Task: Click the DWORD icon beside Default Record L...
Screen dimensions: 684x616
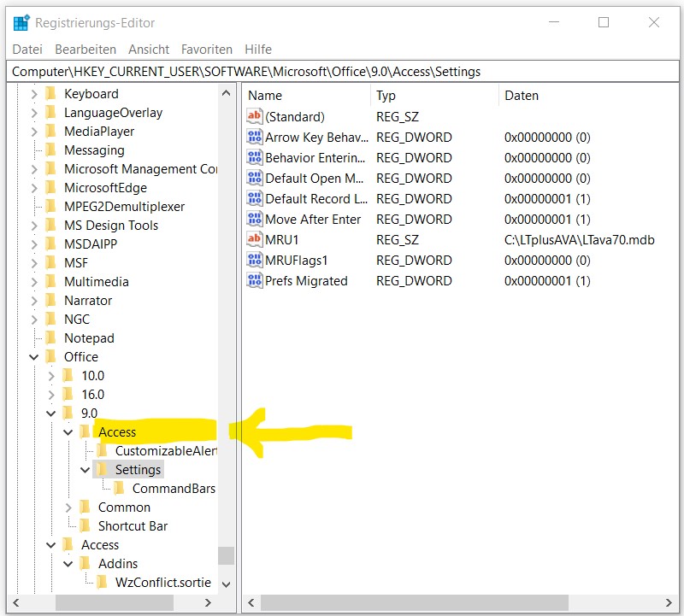Action: pyautogui.click(x=254, y=198)
